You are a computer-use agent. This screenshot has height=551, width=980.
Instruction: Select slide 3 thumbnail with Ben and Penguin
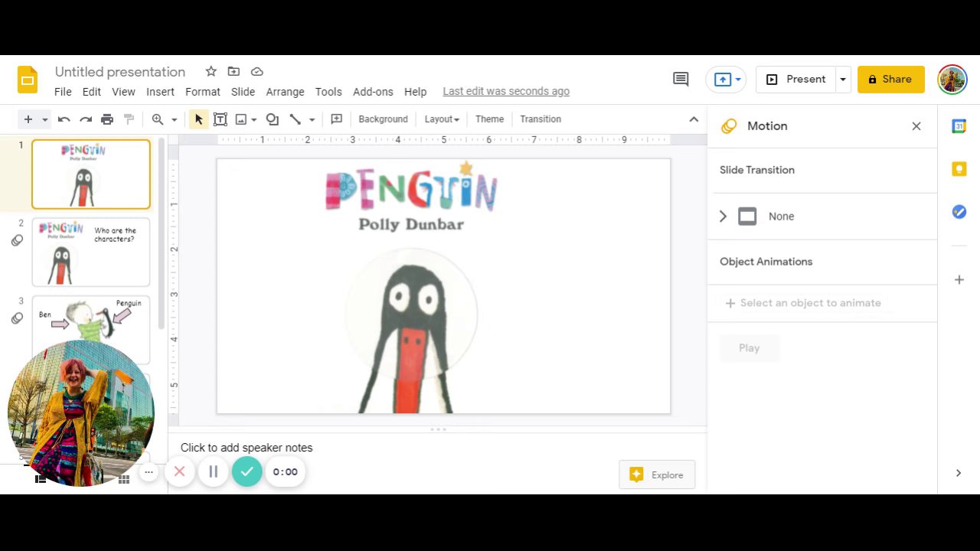coord(91,330)
